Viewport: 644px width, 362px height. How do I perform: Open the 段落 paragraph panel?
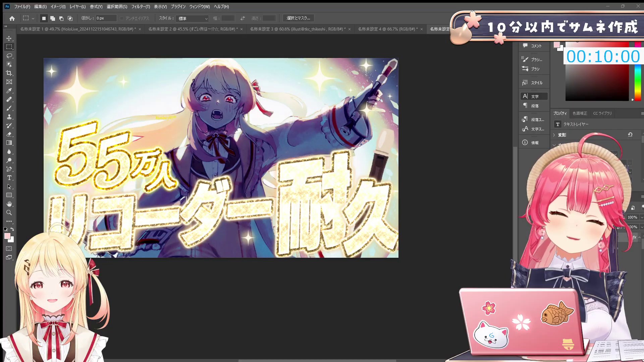pos(534,106)
